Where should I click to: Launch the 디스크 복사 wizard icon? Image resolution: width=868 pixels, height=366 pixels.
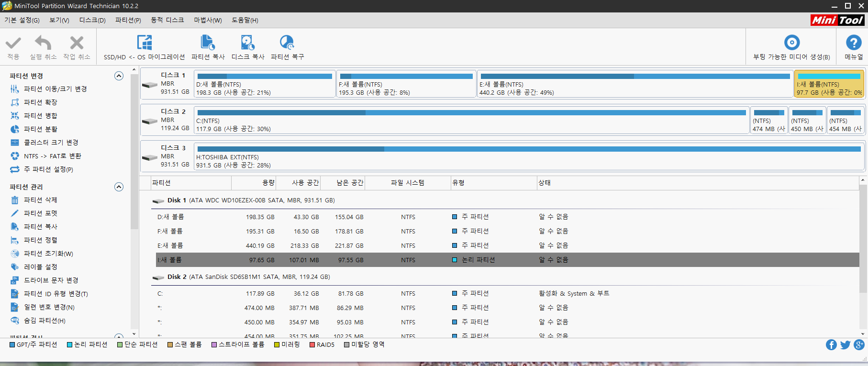(247, 43)
